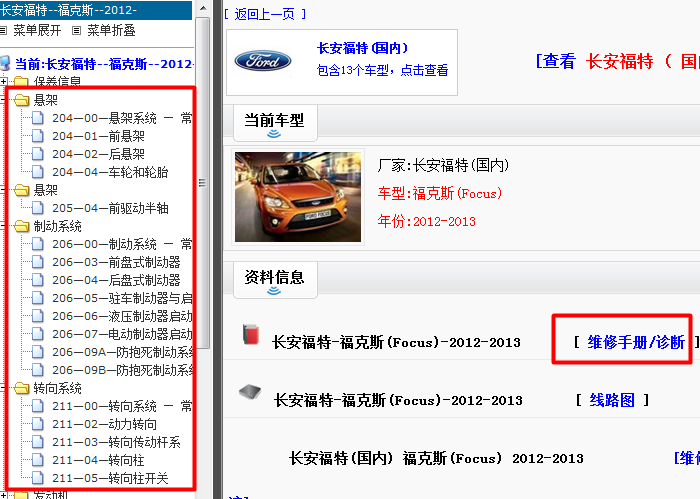Click the document icon for 206-05 驻车制动器

(x=38, y=298)
